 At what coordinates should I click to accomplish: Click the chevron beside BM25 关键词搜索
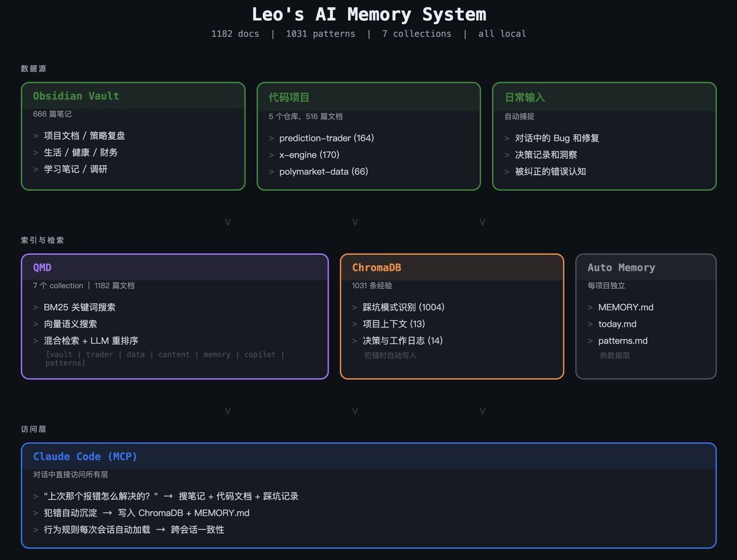click(x=36, y=308)
